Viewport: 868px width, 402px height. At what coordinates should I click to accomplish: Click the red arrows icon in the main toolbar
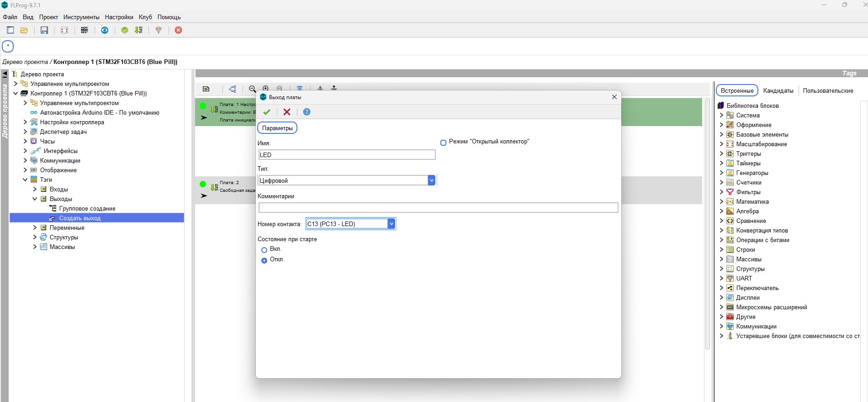point(64,30)
